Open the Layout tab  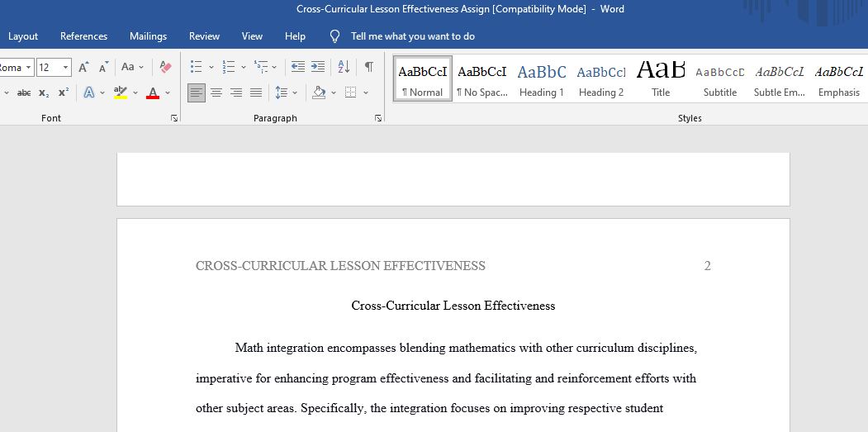[23, 36]
